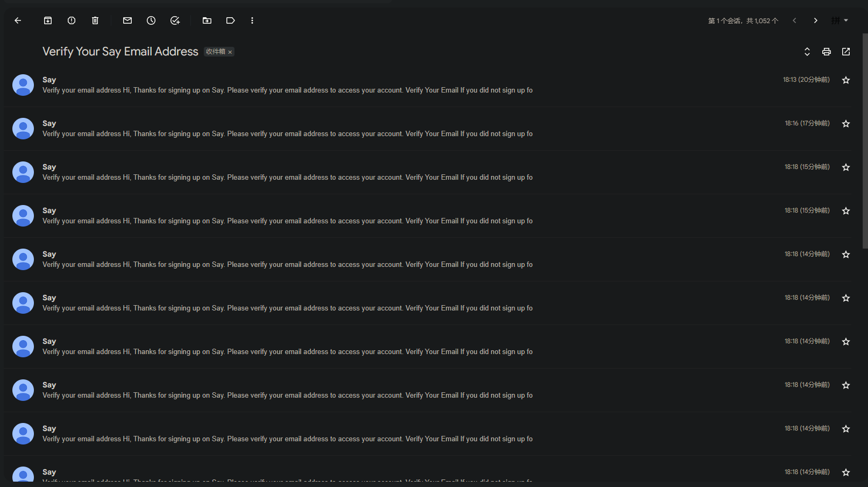
Task: Click the 18:16 (17分钟前) timestamp
Action: click(x=807, y=123)
